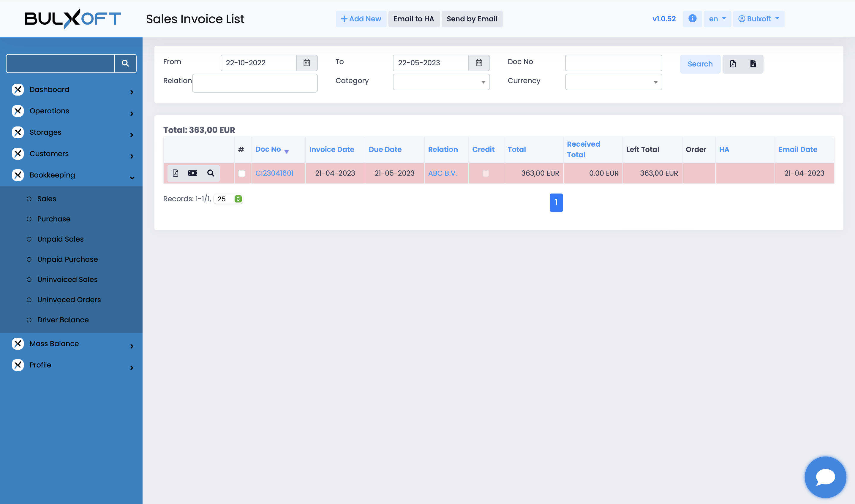Click the Doc No filter input field
Screen dimensions: 855x504
pyautogui.click(x=613, y=63)
